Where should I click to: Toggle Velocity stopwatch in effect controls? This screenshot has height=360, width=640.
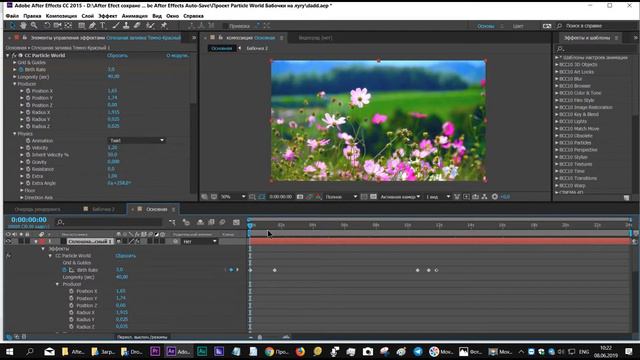coord(28,148)
